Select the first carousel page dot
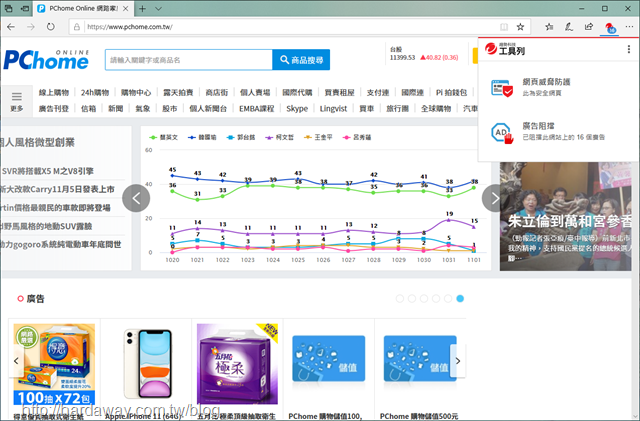The width and height of the screenshot is (640, 421). pyautogui.click(x=400, y=298)
